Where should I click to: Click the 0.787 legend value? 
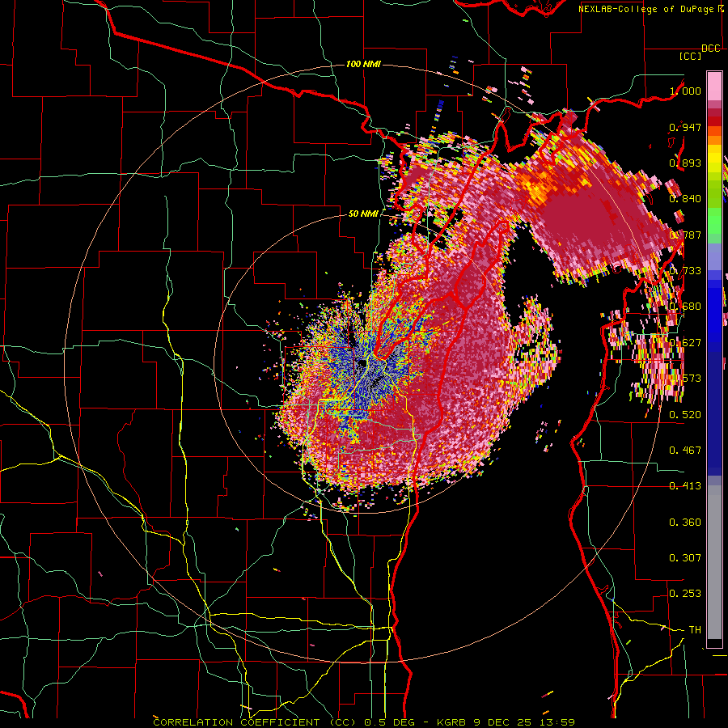685,235
